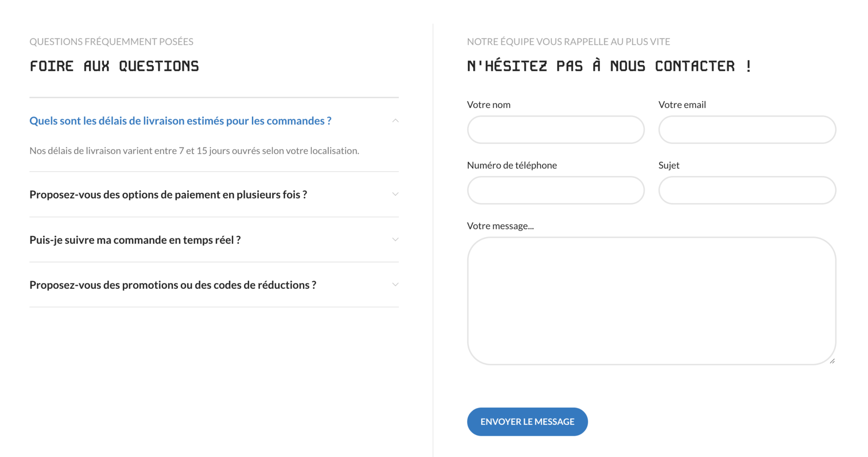Click the "Votre nom" input field
The height and width of the screenshot is (457, 868).
[x=556, y=130]
